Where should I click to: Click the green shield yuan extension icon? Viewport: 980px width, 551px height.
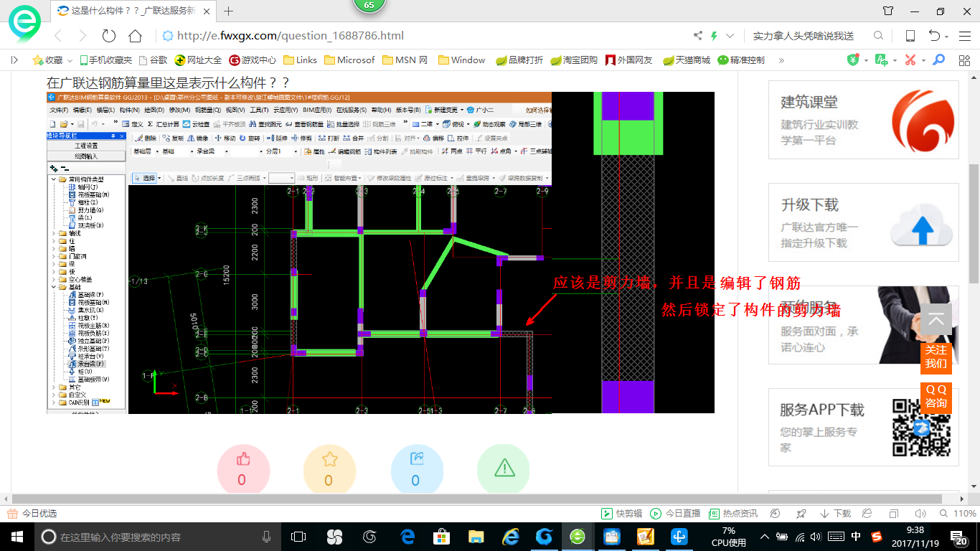pyautogui.click(x=853, y=60)
